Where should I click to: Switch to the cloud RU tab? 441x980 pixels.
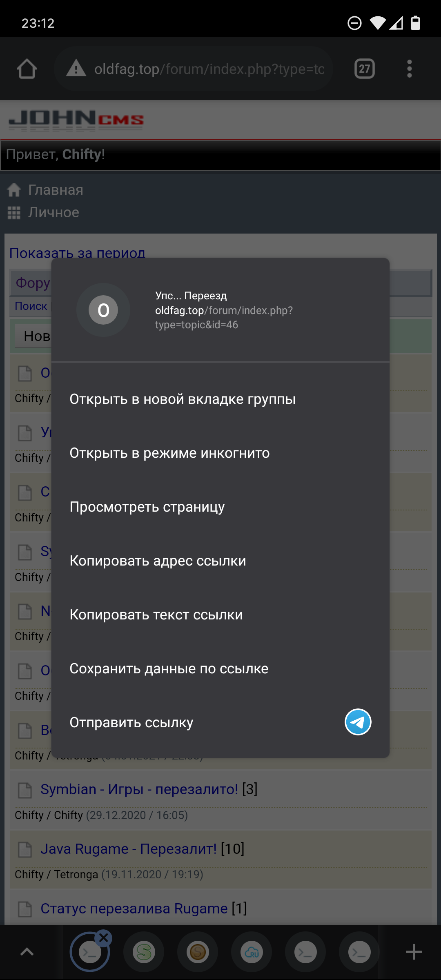(x=252, y=952)
